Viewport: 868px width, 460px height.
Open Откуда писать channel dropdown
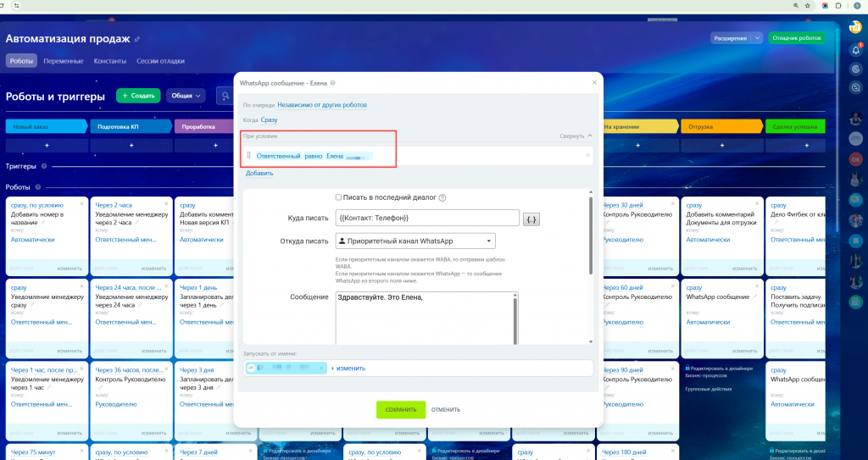415,241
